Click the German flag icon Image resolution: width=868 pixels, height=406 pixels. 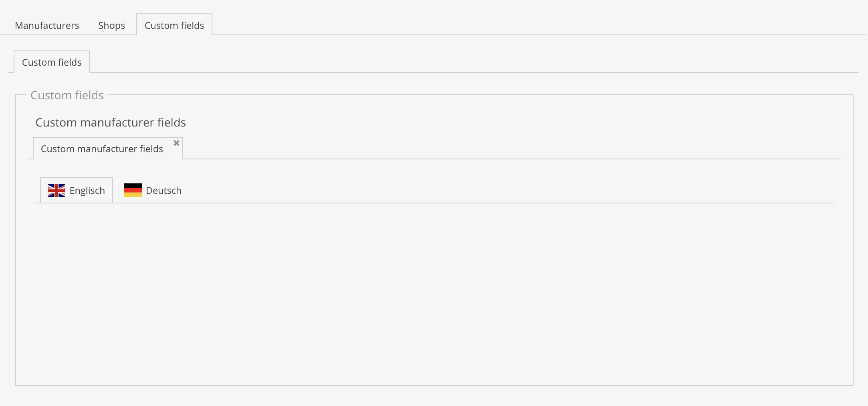tap(133, 190)
